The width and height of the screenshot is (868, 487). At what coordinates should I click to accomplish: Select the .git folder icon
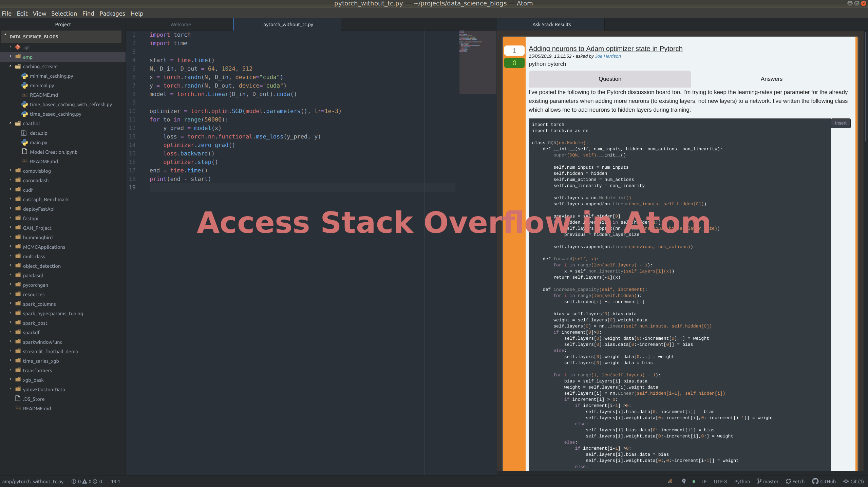(18, 47)
